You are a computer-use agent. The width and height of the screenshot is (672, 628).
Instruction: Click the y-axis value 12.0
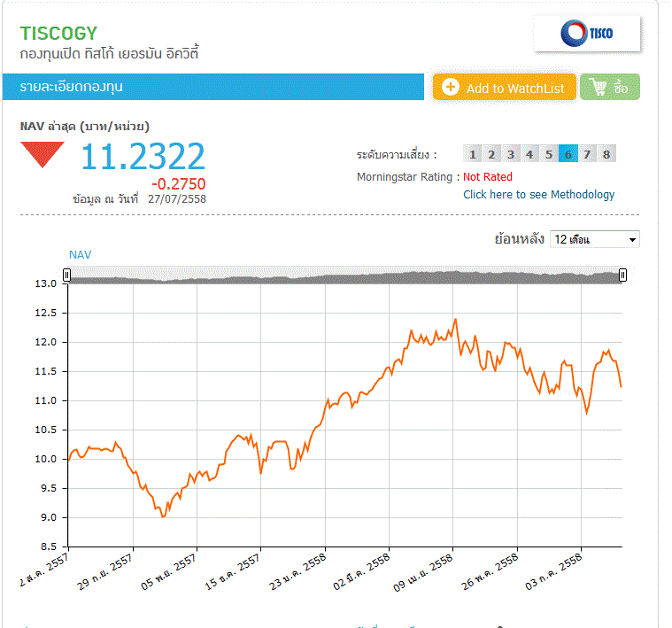click(46, 342)
